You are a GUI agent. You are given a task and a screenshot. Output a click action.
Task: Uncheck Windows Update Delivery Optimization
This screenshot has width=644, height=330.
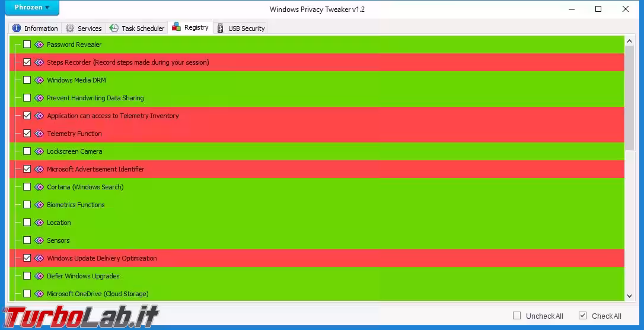pos(27,258)
